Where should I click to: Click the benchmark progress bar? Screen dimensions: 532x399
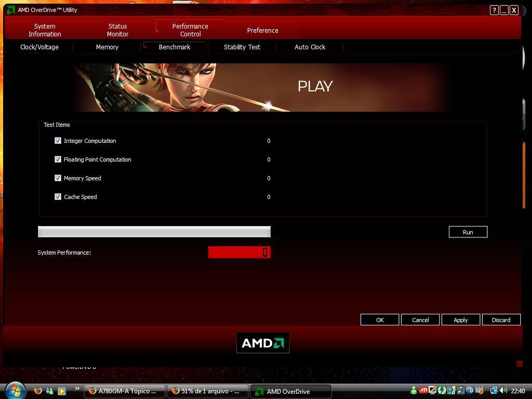(x=154, y=232)
